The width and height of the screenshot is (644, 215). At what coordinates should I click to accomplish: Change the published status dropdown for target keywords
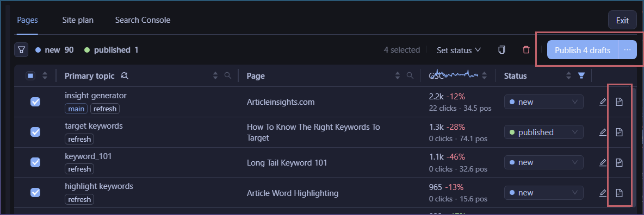(x=544, y=132)
